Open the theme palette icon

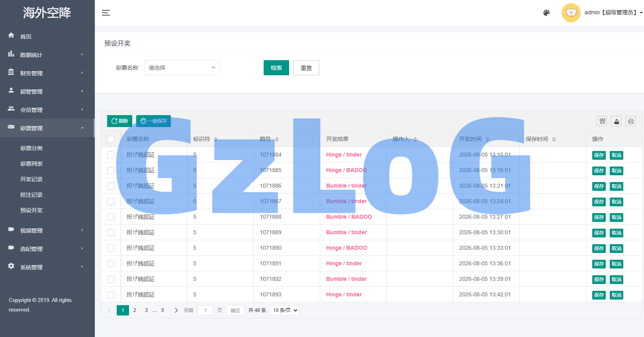pyautogui.click(x=546, y=13)
